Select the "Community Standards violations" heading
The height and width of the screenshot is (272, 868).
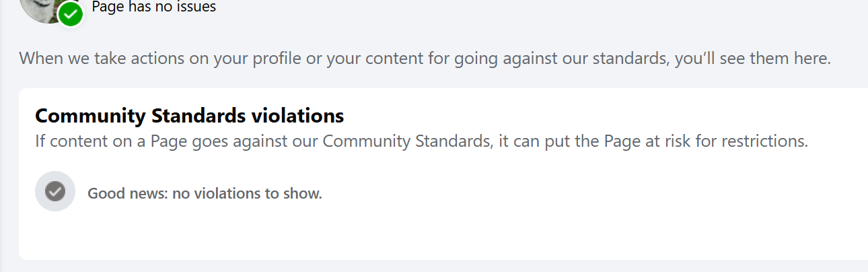click(x=190, y=116)
